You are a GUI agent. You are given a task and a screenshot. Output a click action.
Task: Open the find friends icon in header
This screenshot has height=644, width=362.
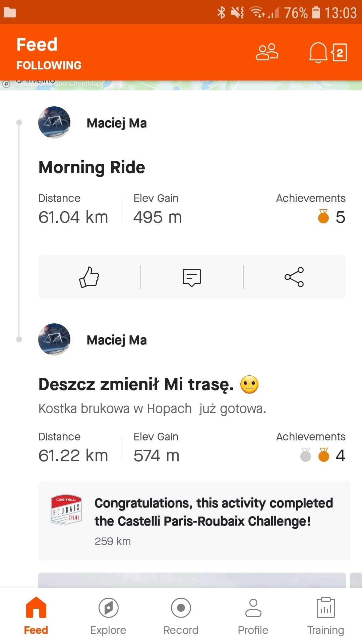pyautogui.click(x=267, y=52)
